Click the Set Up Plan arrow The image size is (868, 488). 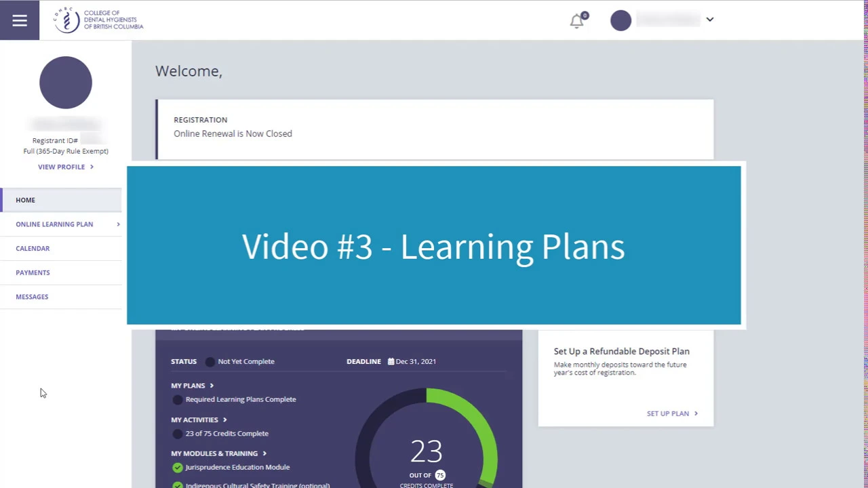click(x=696, y=413)
